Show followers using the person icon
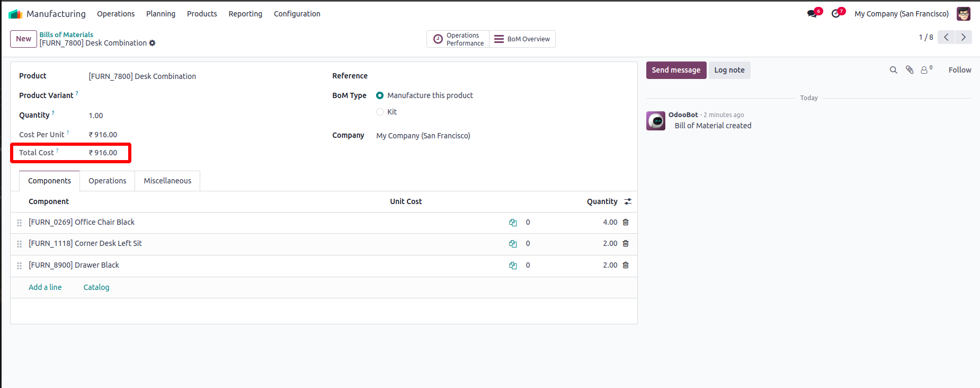Viewport: 980px width, 388px height. point(925,70)
